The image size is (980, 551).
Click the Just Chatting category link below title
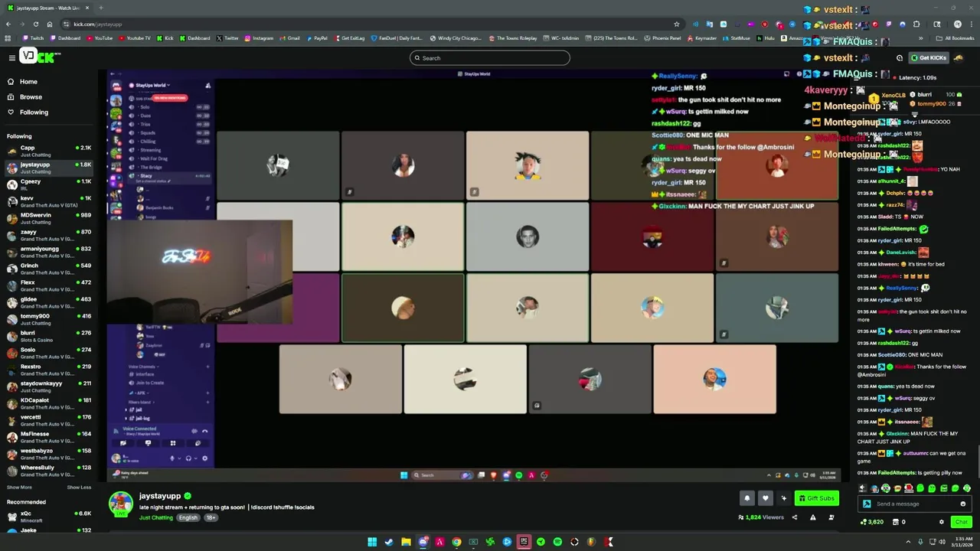coord(156,518)
